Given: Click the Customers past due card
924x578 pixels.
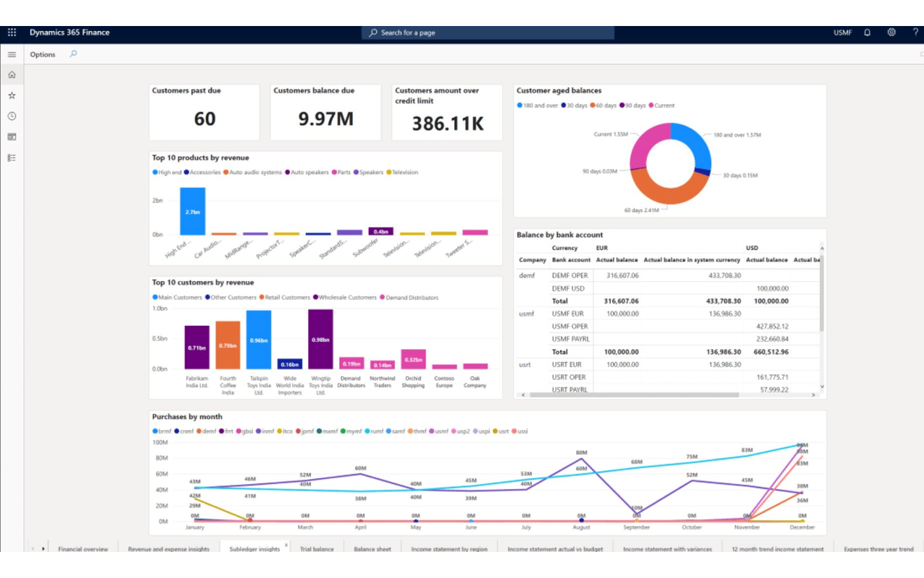Looking at the screenshot, I should coord(204,112).
